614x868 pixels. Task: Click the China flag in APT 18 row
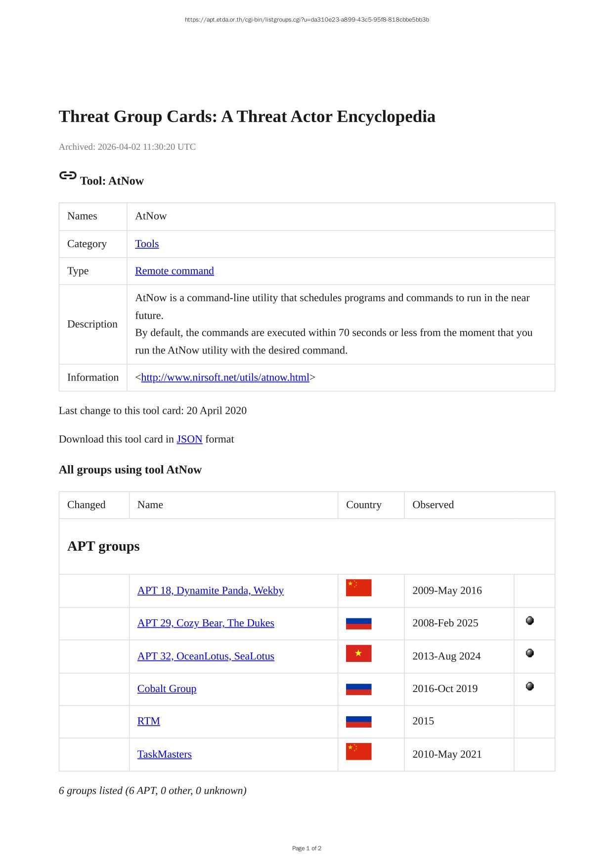pos(358,588)
